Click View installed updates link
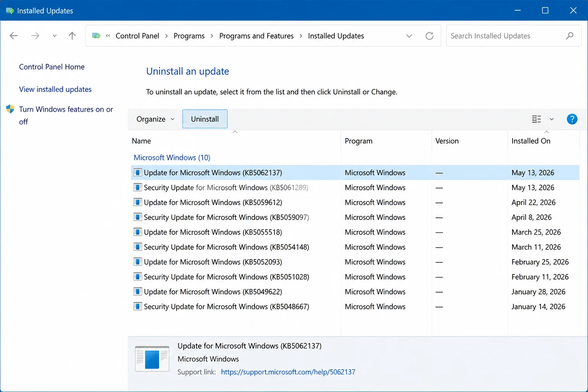 [55, 89]
